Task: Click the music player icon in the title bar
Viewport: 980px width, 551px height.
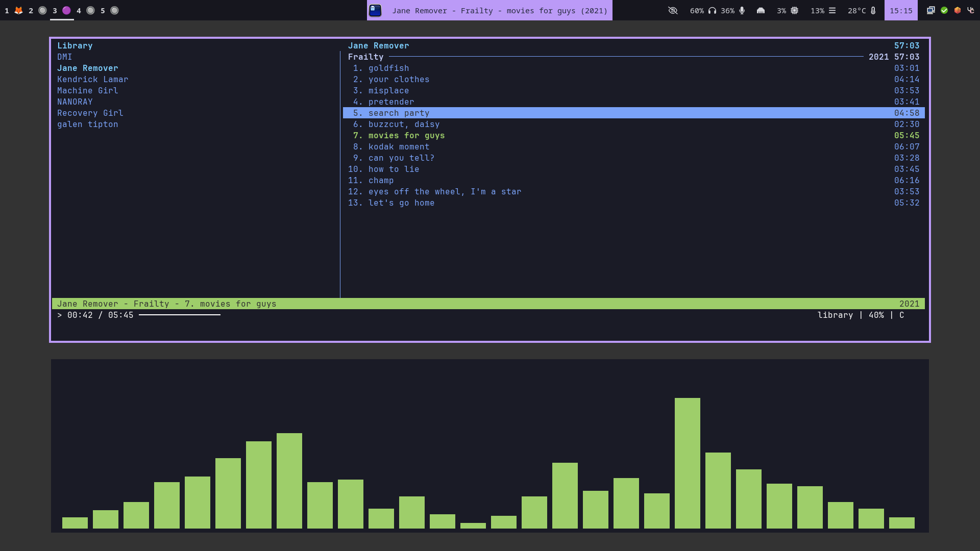Action: 375,10
